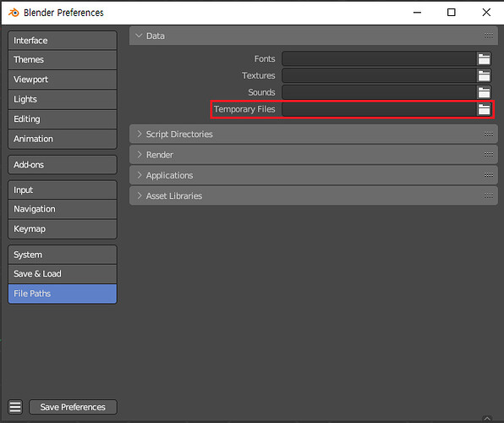The image size is (504, 423).
Task: Click the Save Preferences button
Action: point(73,407)
